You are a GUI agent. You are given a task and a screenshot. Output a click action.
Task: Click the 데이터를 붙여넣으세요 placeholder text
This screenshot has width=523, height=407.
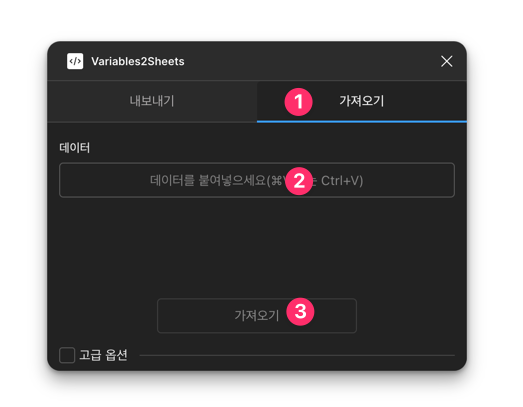pos(210,180)
